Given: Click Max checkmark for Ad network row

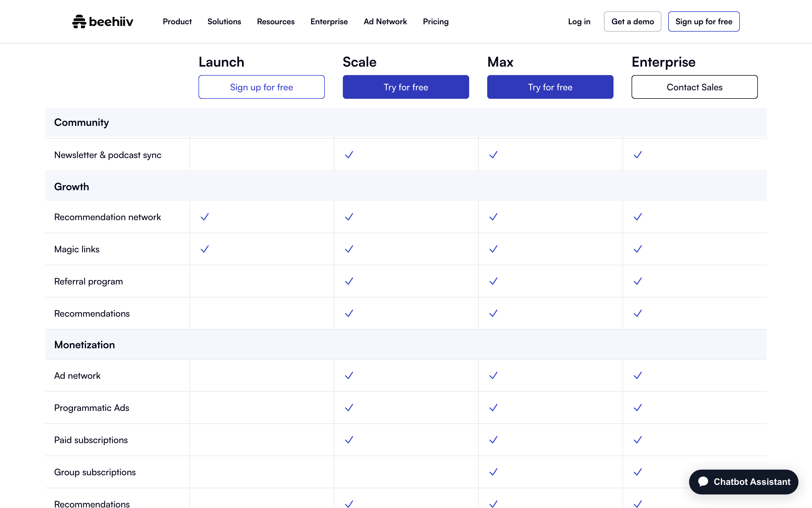Looking at the screenshot, I should point(493,375).
